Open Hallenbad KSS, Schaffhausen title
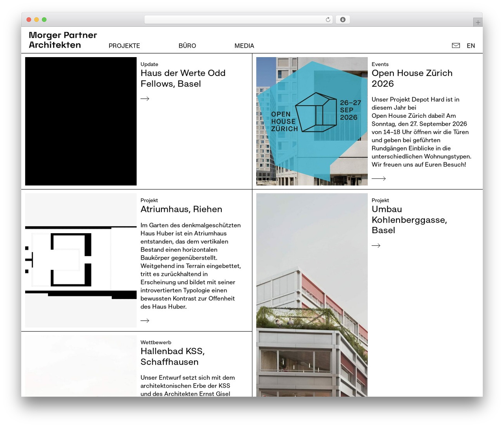 click(172, 356)
